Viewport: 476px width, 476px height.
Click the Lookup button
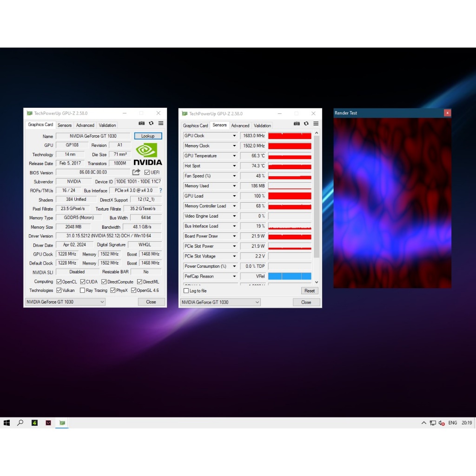pyautogui.click(x=148, y=136)
